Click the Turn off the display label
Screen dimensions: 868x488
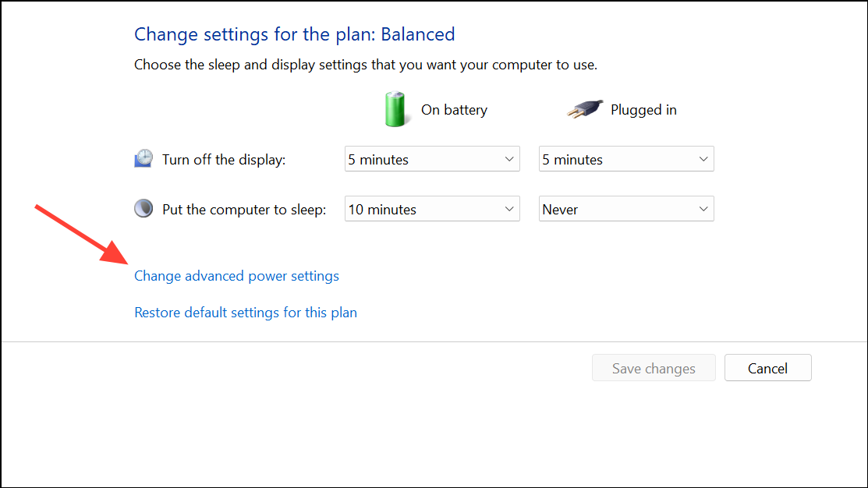(x=224, y=160)
